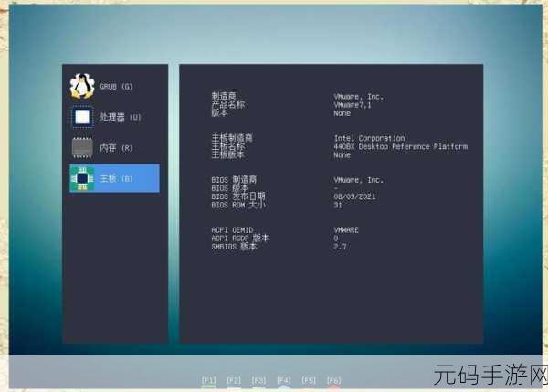Click the VMWARE OEMID value
Viewport: 548px width, 392px height.
point(346,229)
